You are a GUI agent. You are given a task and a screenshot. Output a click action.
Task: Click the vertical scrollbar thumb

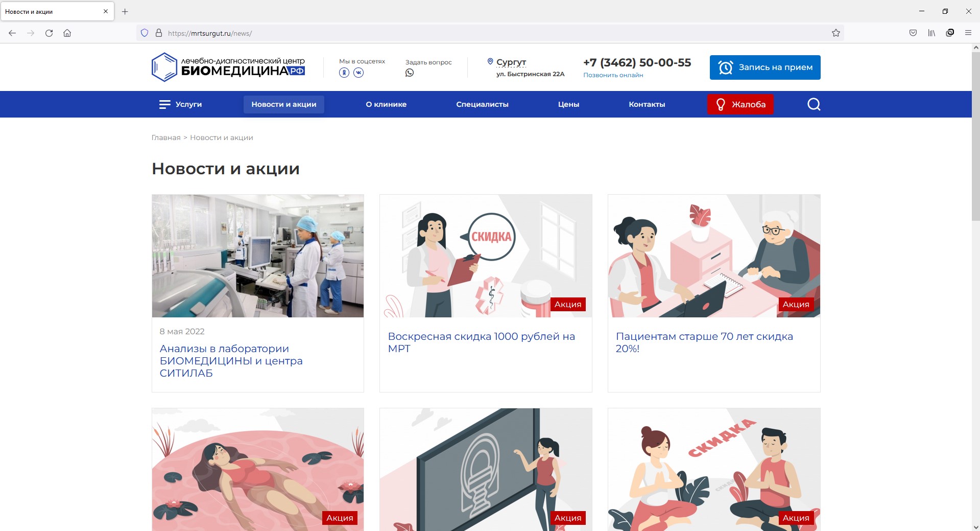975,135
